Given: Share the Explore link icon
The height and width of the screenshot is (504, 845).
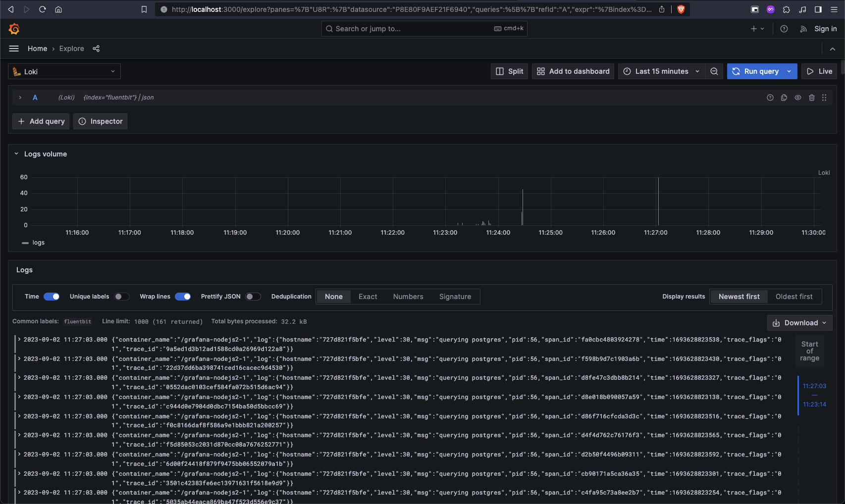Looking at the screenshot, I should point(96,49).
